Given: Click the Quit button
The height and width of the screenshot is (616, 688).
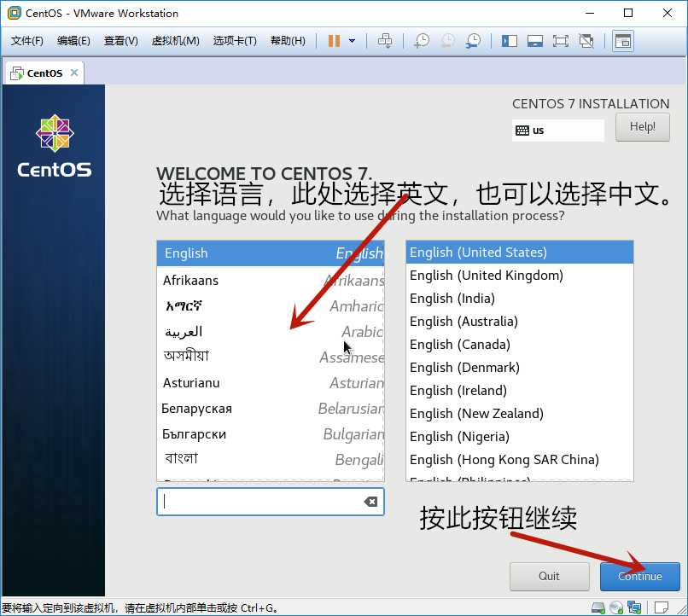Looking at the screenshot, I should tap(550, 576).
